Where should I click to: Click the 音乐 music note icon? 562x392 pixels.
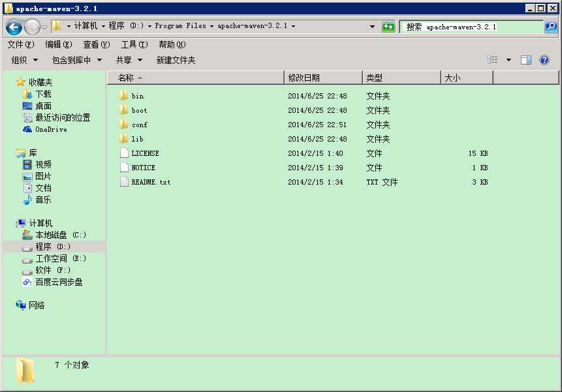click(x=27, y=200)
